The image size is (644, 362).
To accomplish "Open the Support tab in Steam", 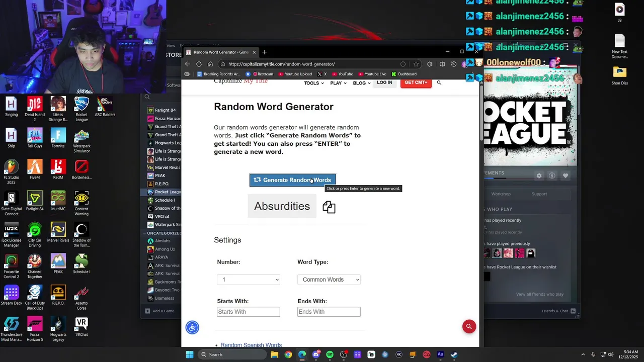I will coord(539,194).
